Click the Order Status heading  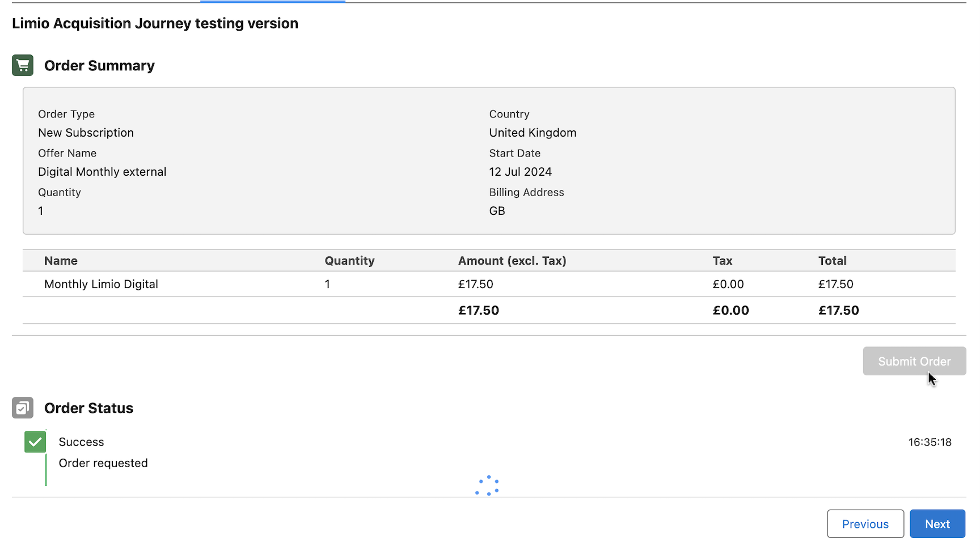click(88, 408)
